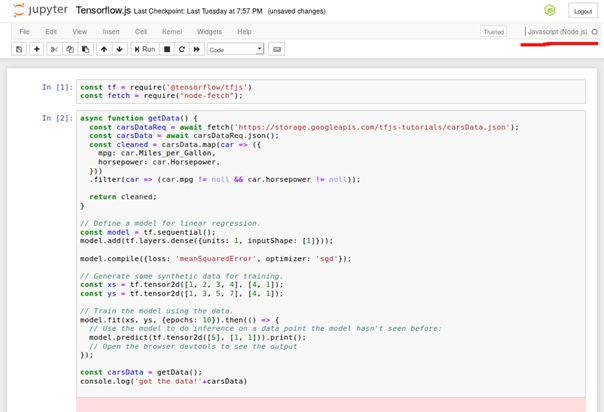Click the Logout button
The height and width of the screenshot is (412, 604).
pos(583,11)
